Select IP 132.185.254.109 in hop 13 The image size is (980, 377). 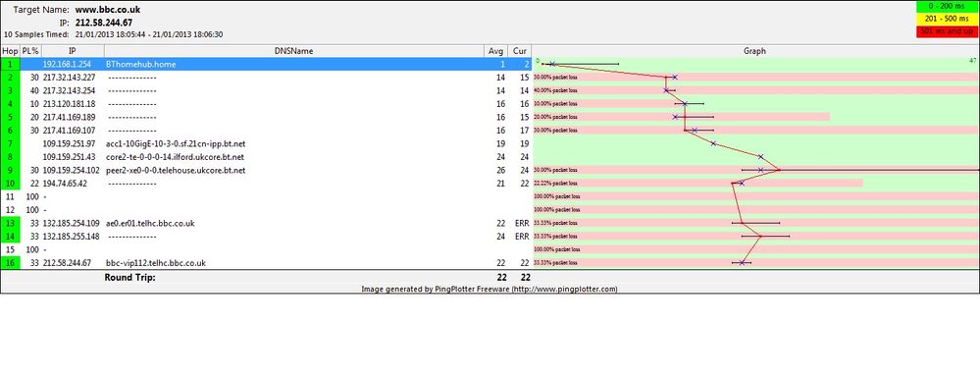pyautogui.click(x=71, y=223)
